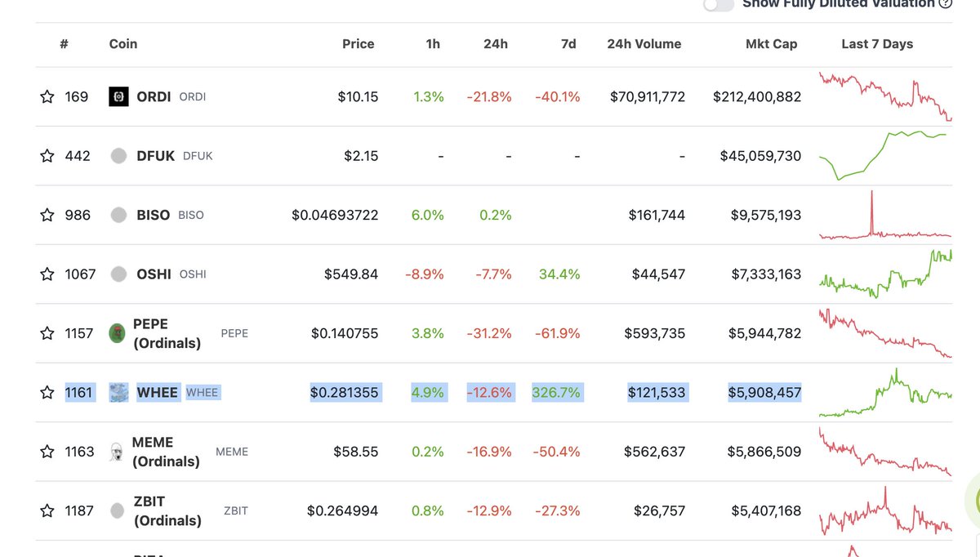Star the ZBIT (Ordinals) coin

coord(47,510)
